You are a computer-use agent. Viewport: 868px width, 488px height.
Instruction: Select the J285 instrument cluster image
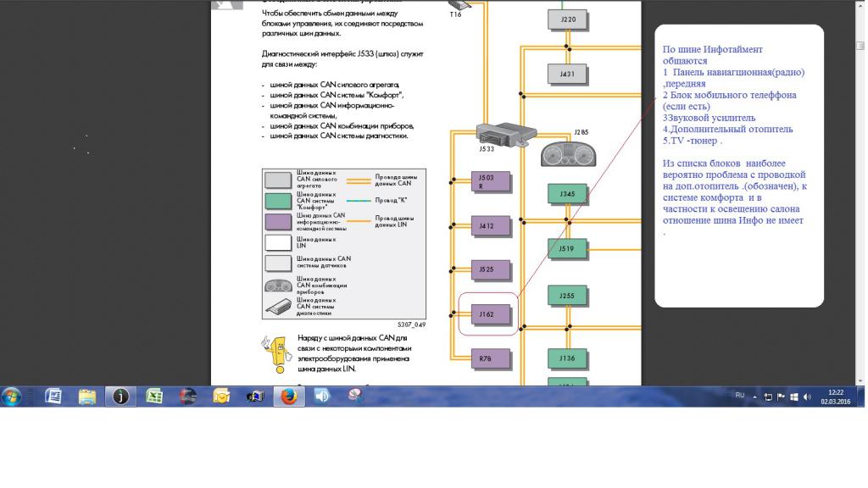tap(568, 153)
